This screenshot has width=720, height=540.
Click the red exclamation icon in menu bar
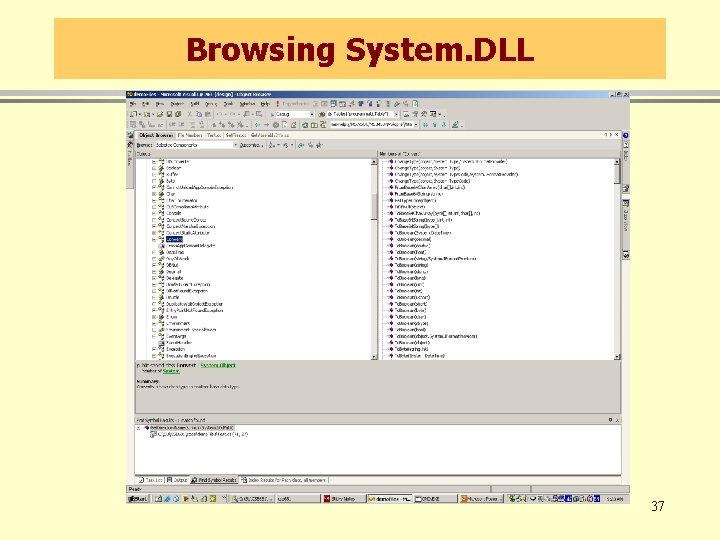(x=277, y=104)
